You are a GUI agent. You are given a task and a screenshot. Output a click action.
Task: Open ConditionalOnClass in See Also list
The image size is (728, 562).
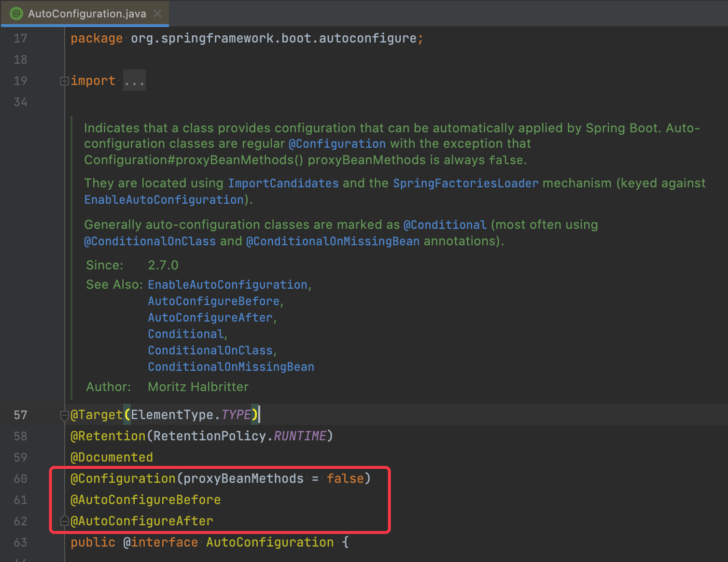pos(210,350)
